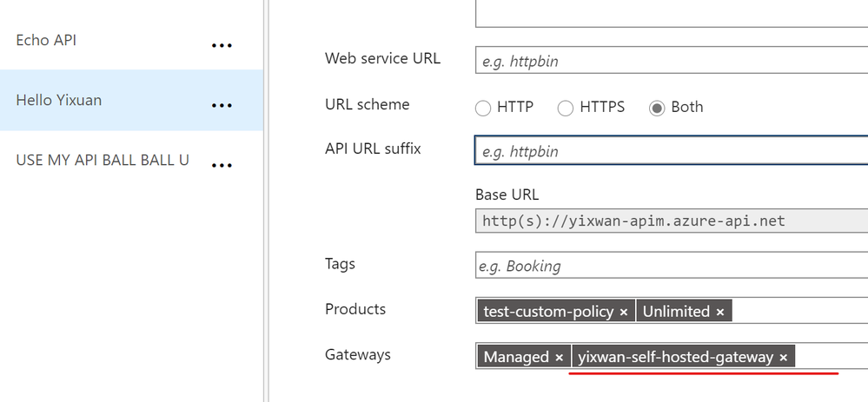Screen dimensions: 868x402
Task: Click the Tags label
Action: point(340,264)
